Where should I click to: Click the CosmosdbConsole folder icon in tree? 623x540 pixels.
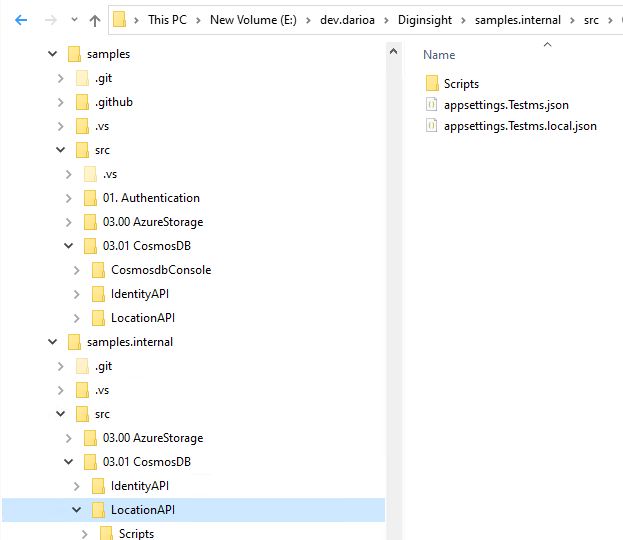click(x=98, y=270)
